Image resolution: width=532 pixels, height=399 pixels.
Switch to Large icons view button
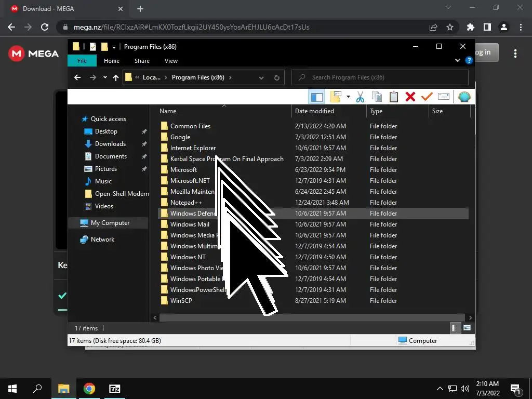[467, 328]
